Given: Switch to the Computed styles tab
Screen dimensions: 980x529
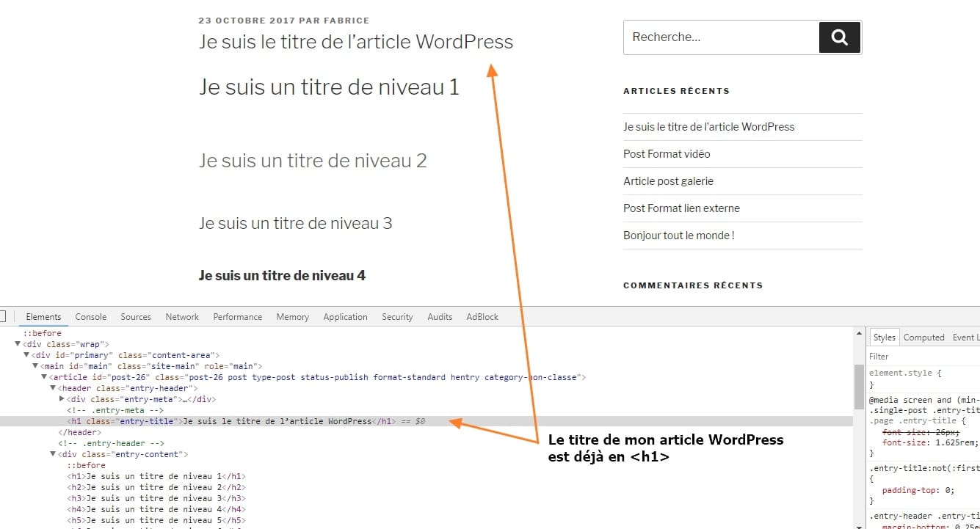Looking at the screenshot, I should [x=923, y=337].
